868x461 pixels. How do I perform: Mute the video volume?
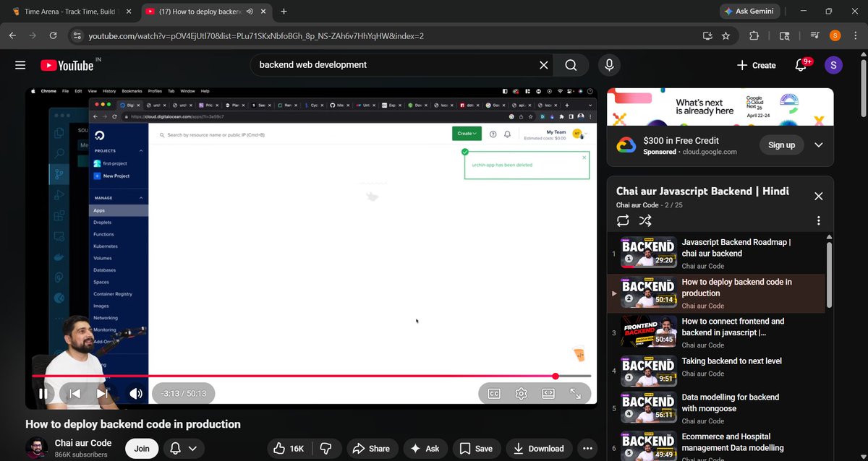click(x=135, y=394)
